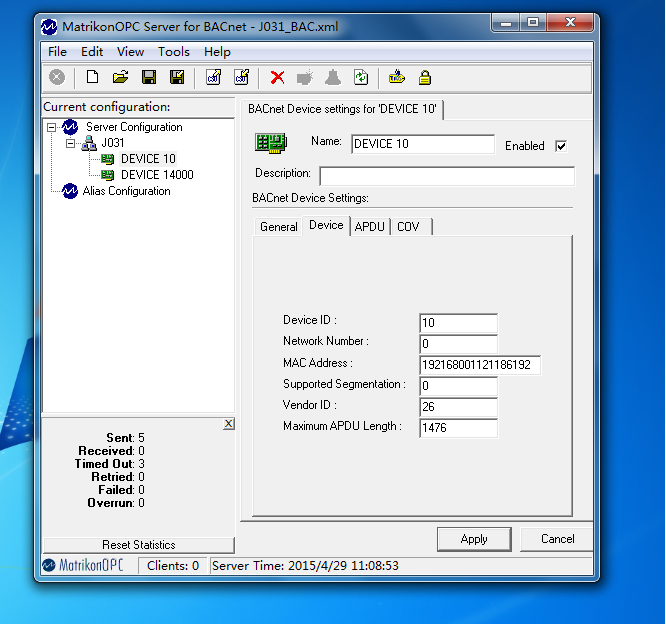Click the Sent: 5 statistic
Screen dimensions: 666x624
pos(125,438)
